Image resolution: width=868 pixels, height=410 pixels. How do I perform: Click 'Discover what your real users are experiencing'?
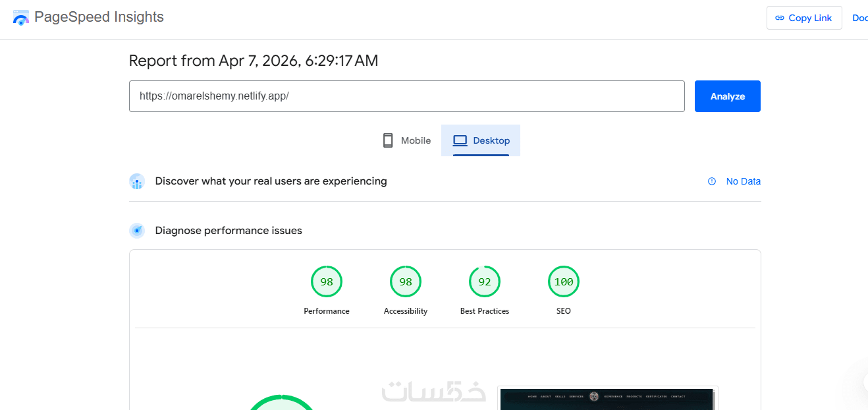pyautogui.click(x=271, y=181)
